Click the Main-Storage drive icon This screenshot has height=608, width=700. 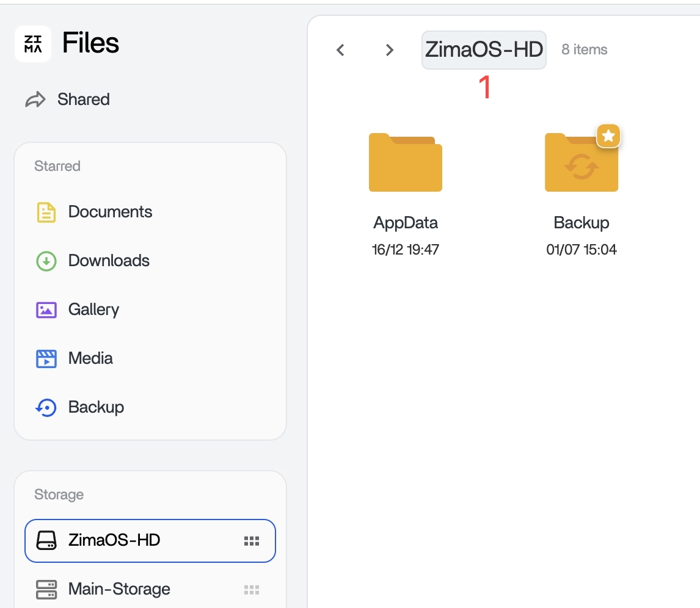tap(46, 589)
